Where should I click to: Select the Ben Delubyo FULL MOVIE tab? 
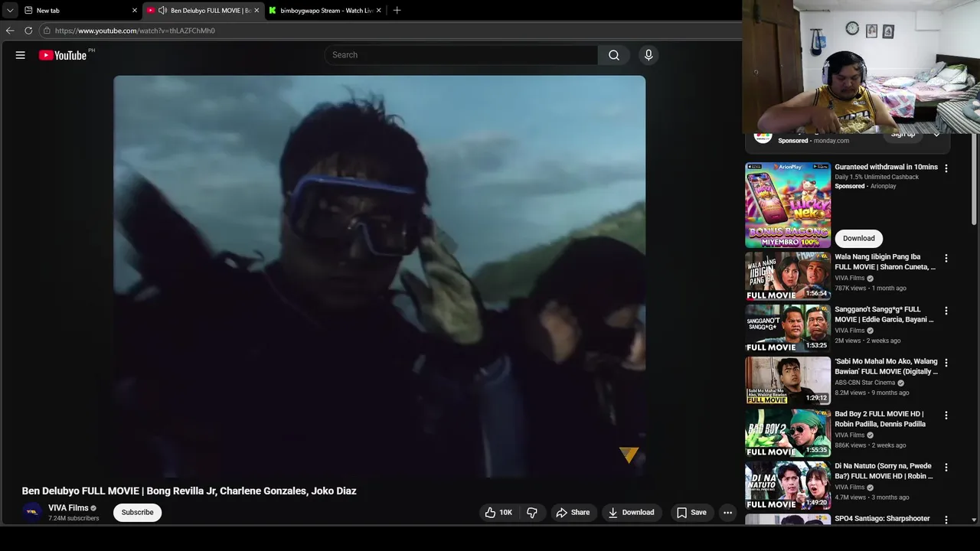(204, 11)
